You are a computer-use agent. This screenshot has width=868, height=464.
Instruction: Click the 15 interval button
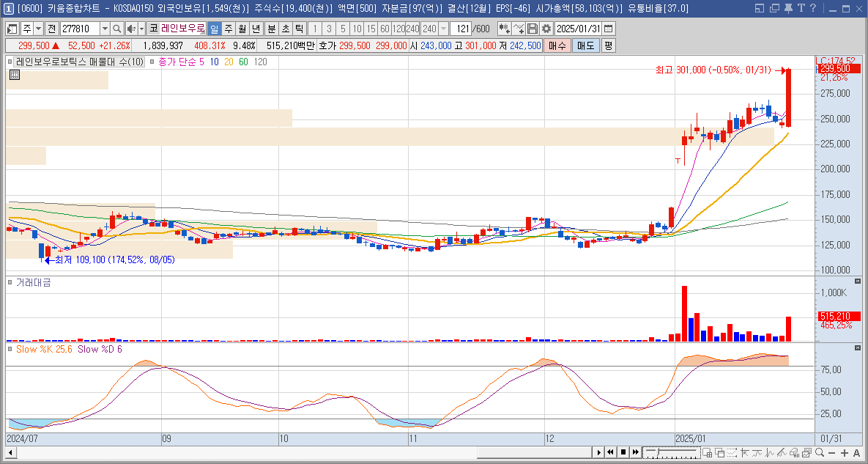371,29
